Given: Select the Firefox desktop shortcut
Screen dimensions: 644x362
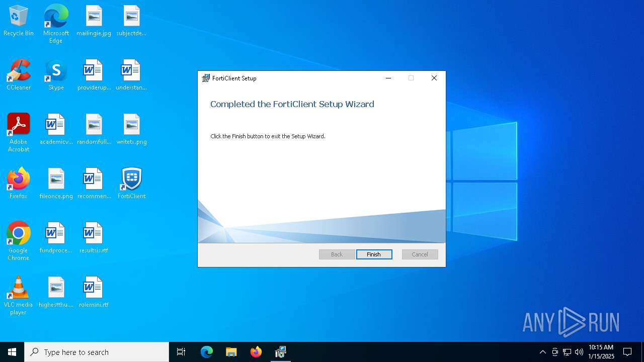Looking at the screenshot, I should point(19,184).
